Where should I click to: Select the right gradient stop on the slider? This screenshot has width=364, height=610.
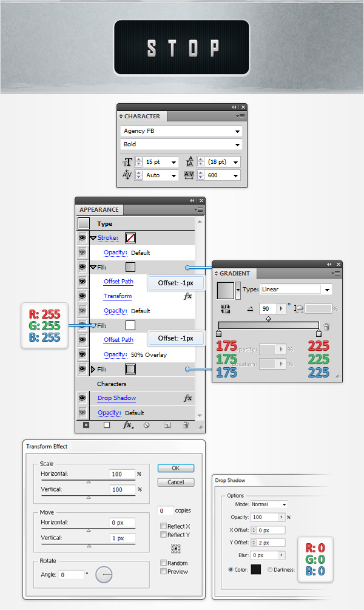pyautogui.click(x=319, y=333)
